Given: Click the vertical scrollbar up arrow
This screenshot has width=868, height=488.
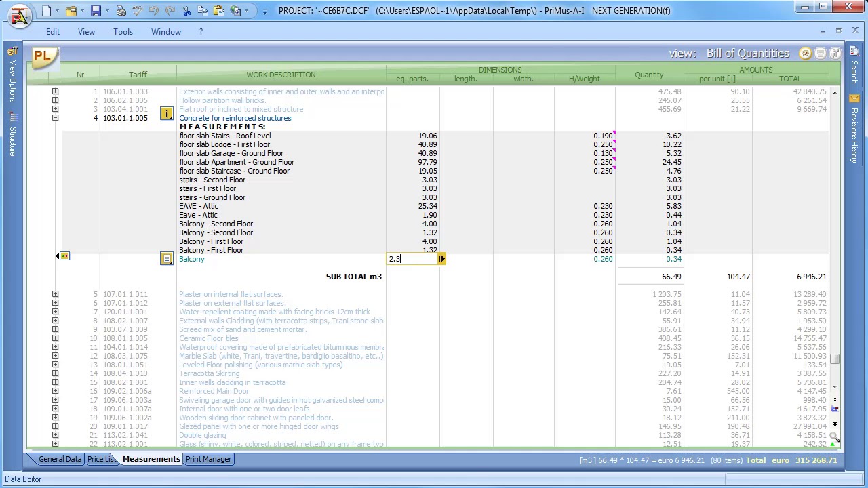Looking at the screenshot, I should click(x=835, y=92).
